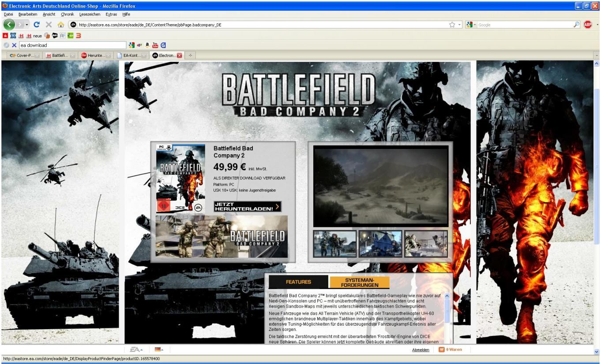Open shopping cart '0 Waren'
Viewport: 601px width, 364px height.
(x=450, y=349)
